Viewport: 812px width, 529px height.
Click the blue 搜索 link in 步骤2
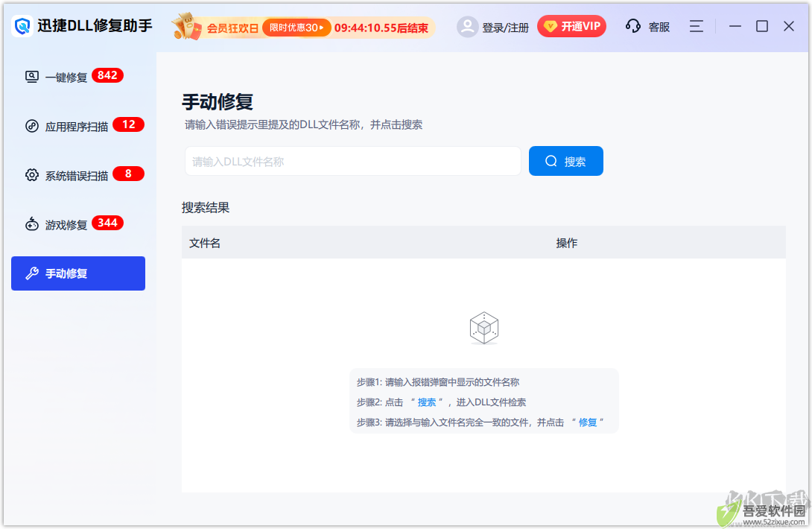(x=427, y=402)
